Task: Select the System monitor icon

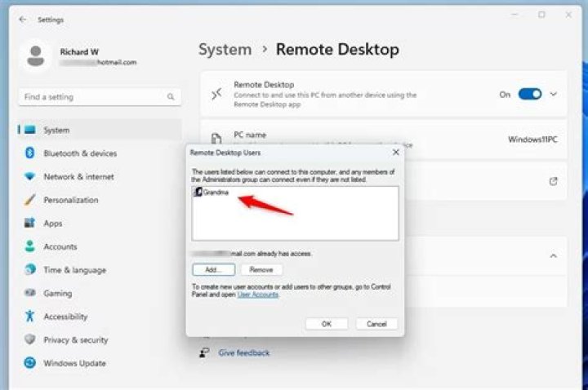Action: pos(29,130)
